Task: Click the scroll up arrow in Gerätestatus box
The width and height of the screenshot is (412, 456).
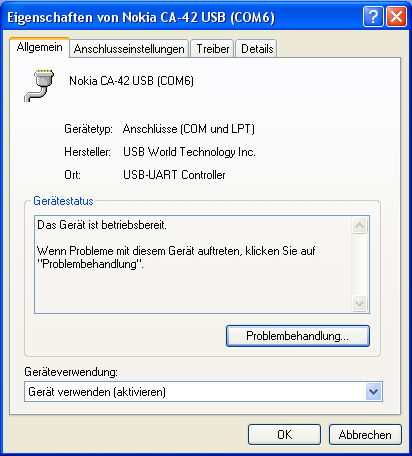Action: pos(359,226)
